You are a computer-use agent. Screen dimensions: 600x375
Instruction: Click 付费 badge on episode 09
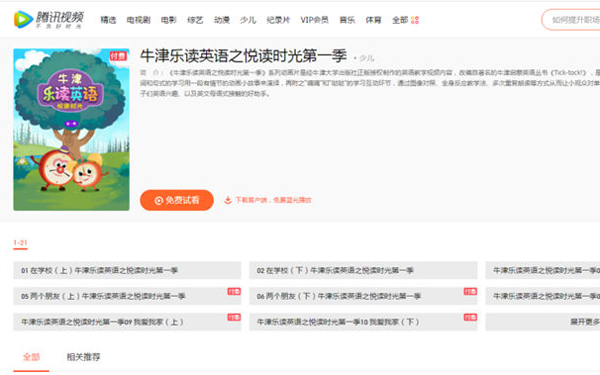point(234,317)
